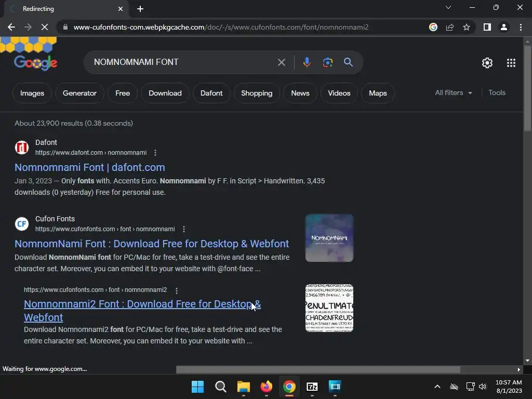The image size is (532, 399).
Task: Open NomnomNami Font Cufon result
Action: (x=152, y=244)
